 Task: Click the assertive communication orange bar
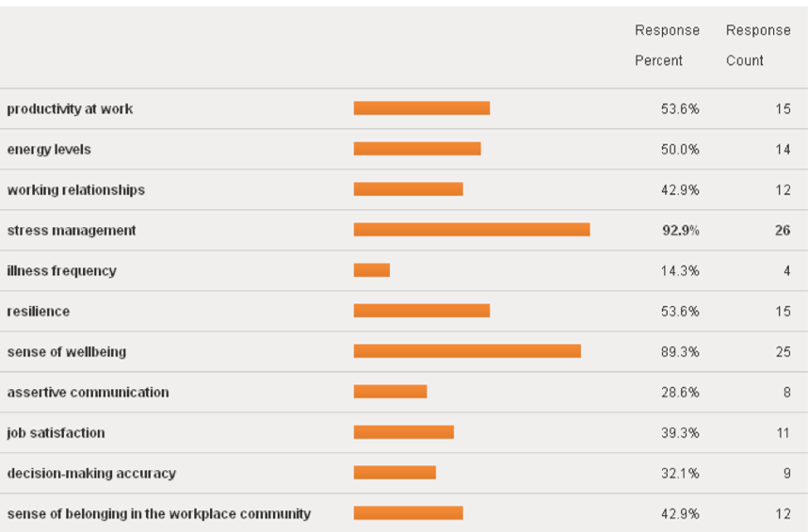point(390,392)
